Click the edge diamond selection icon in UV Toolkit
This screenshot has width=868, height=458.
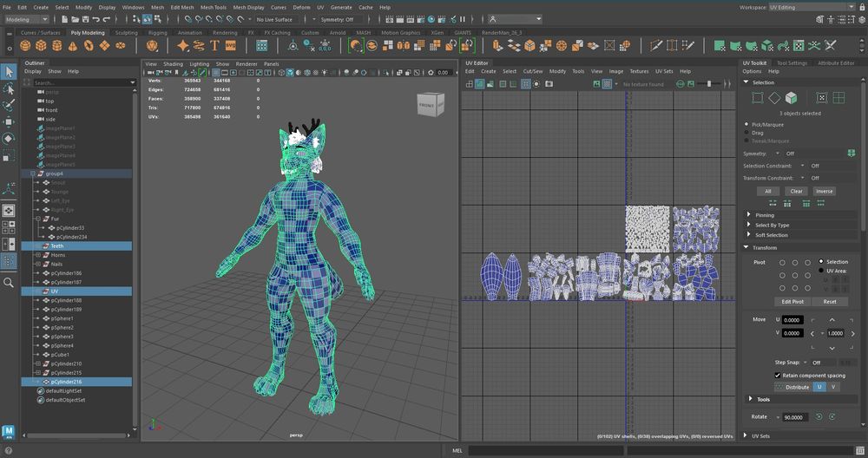tap(774, 98)
